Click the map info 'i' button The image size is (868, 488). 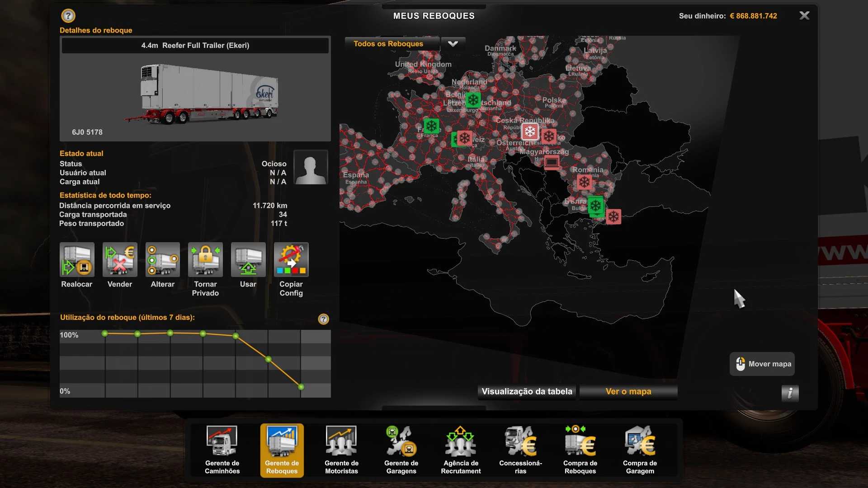point(790,393)
